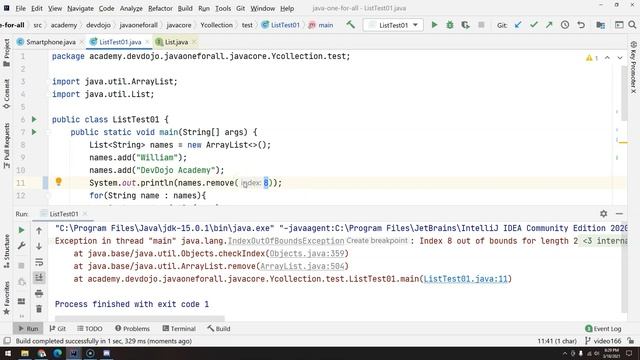Click the Stop button in main toolbar
This screenshot has height=360, width=640.
[481, 25]
